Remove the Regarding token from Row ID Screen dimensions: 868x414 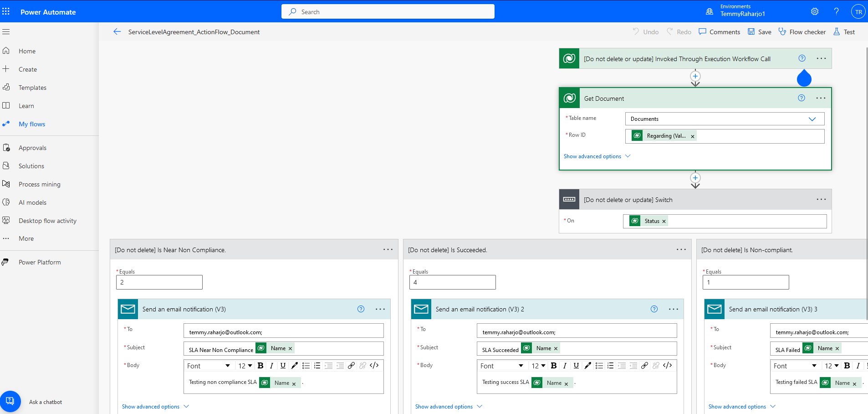(x=693, y=136)
